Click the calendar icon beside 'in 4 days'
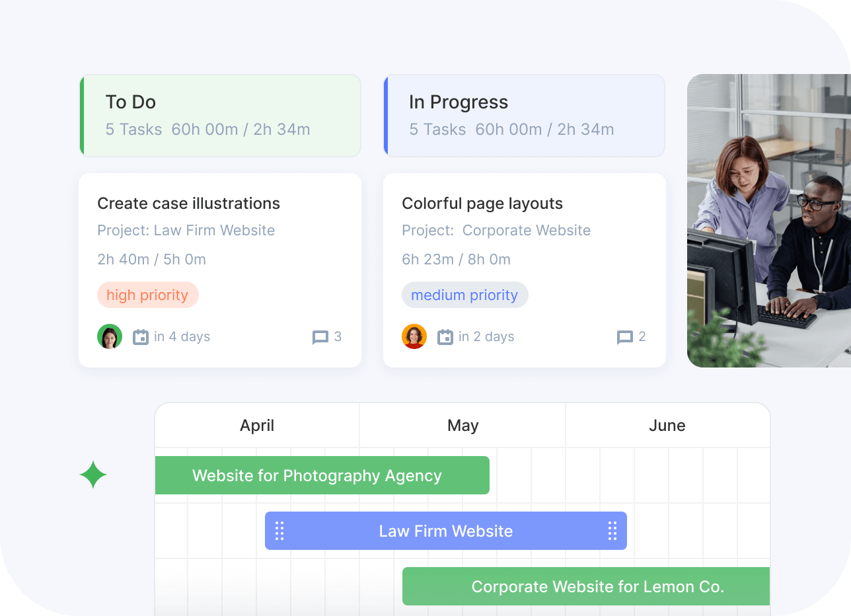 141,337
